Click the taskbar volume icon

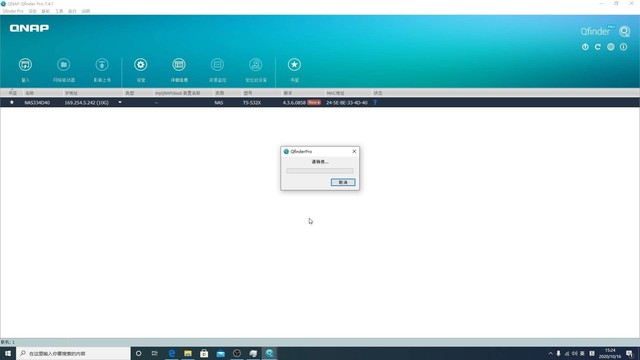pyautogui.click(x=574, y=353)
